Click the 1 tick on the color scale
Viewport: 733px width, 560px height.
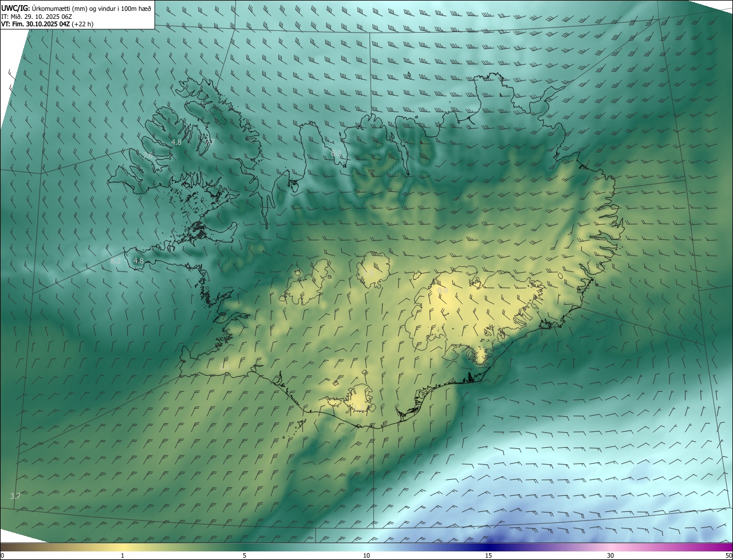[x=123, y=555]
